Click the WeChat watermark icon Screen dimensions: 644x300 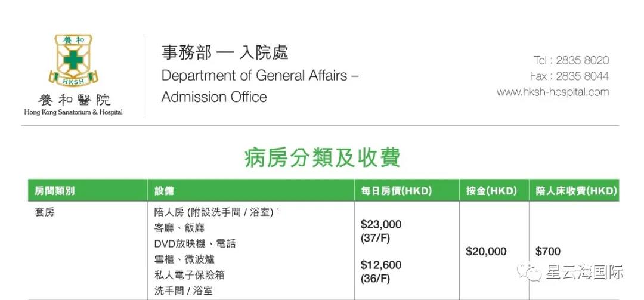pyautogui.click(x=528, y=272)
